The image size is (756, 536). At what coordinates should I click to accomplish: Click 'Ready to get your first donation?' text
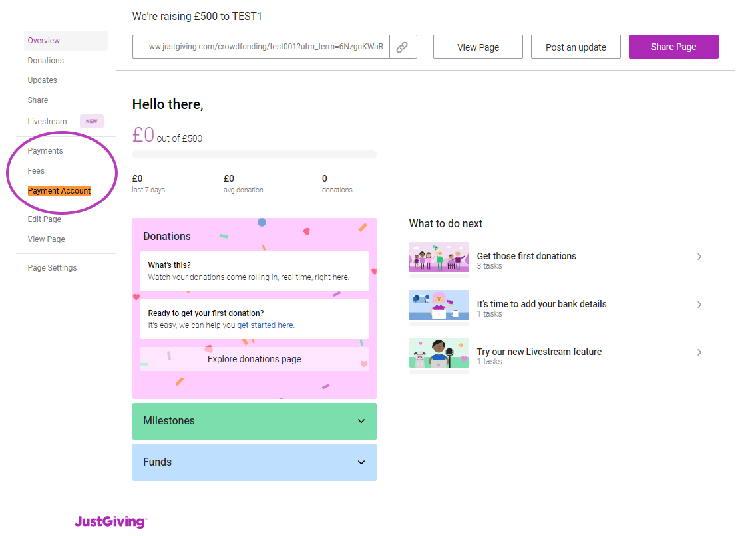[x=206, y=313]
